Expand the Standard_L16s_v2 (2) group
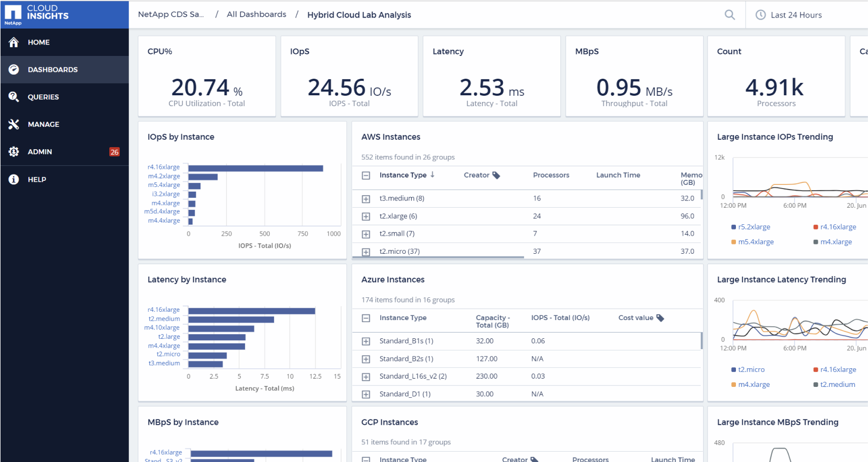Screen dimensions: 868x462 point(366,377)
